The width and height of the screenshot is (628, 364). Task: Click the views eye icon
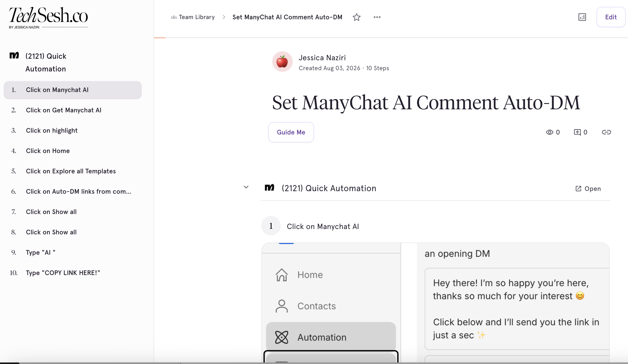pos(549,132)
